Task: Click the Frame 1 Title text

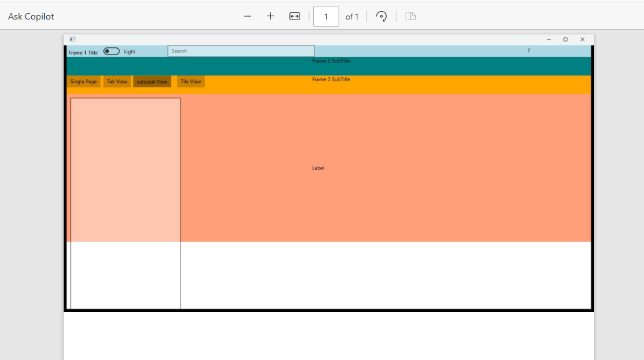Action: [83, 53]
